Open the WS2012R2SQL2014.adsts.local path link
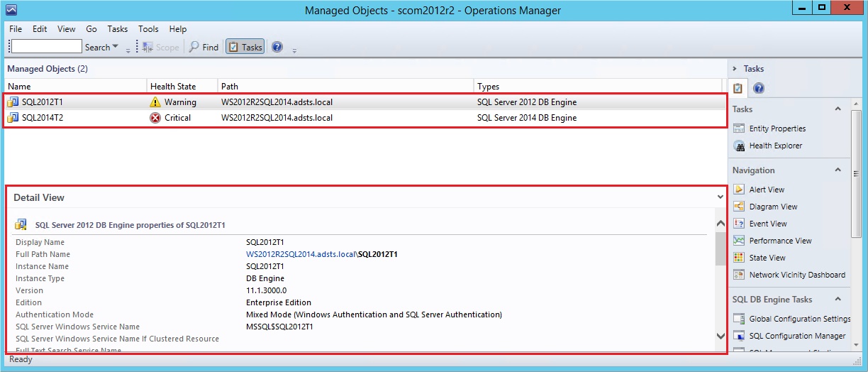The image size is (868, 372). pyautogui.click(x=301, y=254)
